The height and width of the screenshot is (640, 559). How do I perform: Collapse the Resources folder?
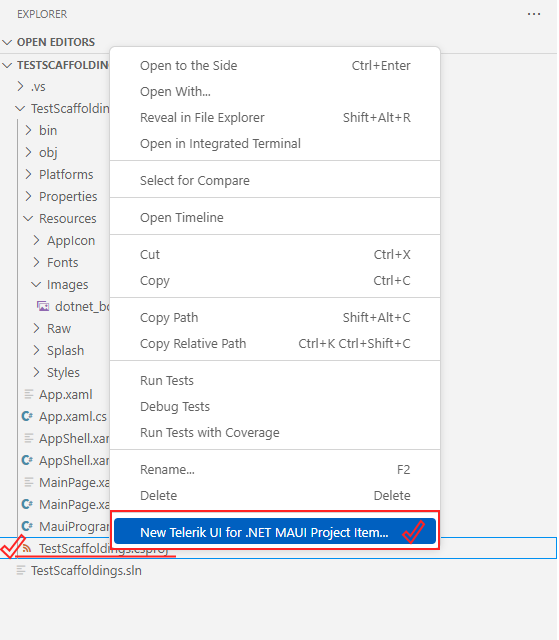pos(28,218)
